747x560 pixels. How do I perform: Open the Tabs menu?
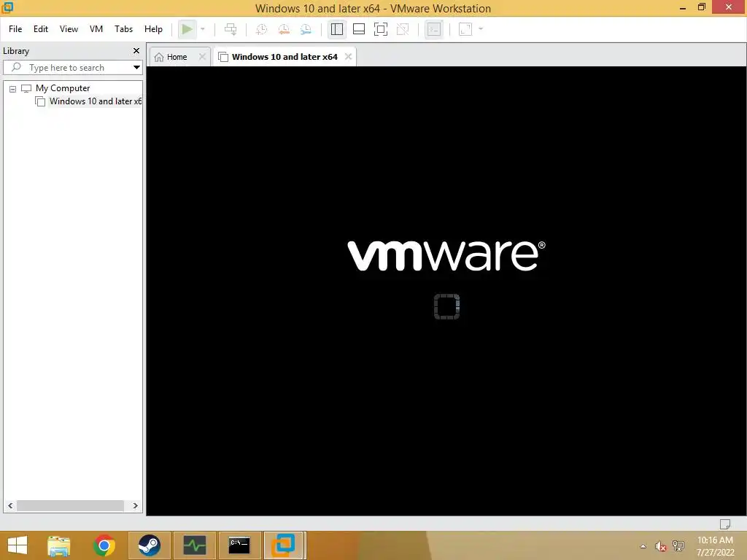click(x=123, y=29)
